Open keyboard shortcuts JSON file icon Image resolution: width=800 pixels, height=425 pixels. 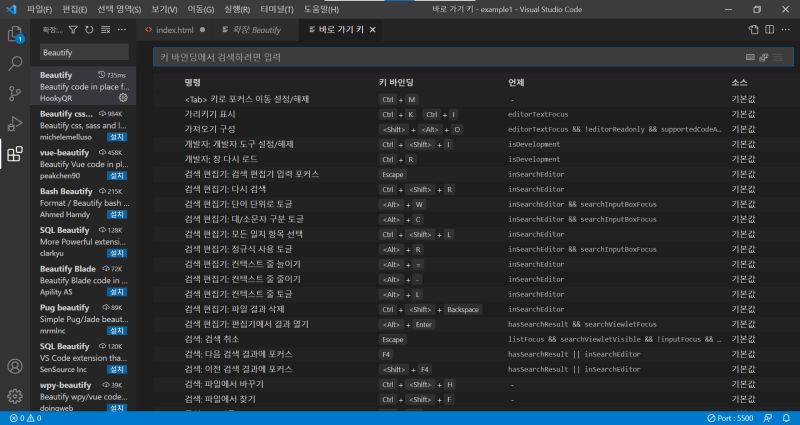pyautogui.click(x=754, y=30)
